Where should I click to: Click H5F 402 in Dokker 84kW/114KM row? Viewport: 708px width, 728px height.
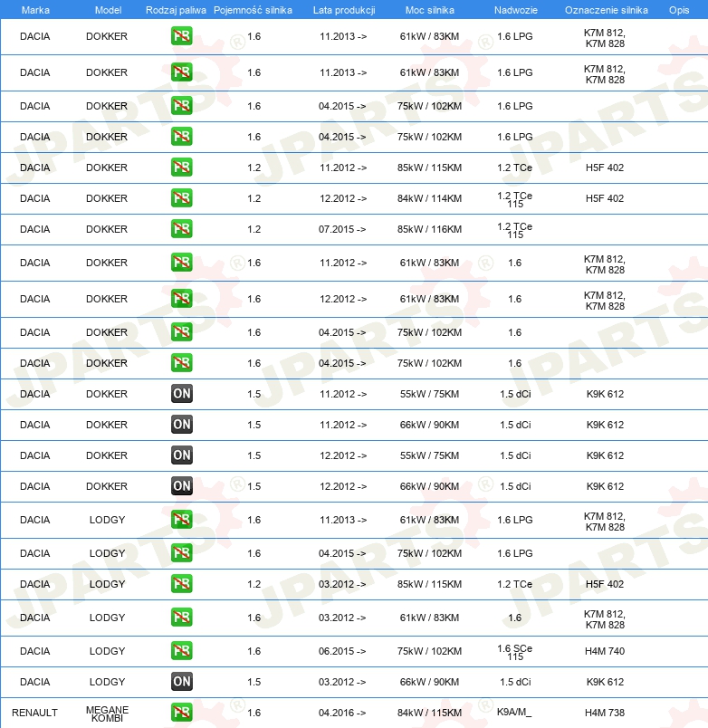click(605, 198)
